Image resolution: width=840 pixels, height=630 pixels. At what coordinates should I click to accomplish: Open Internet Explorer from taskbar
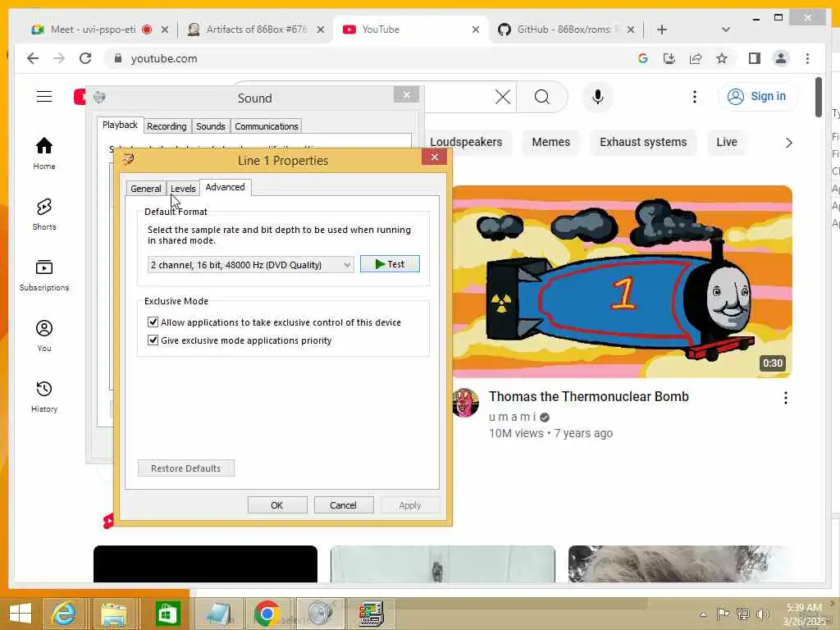[62, 613]
